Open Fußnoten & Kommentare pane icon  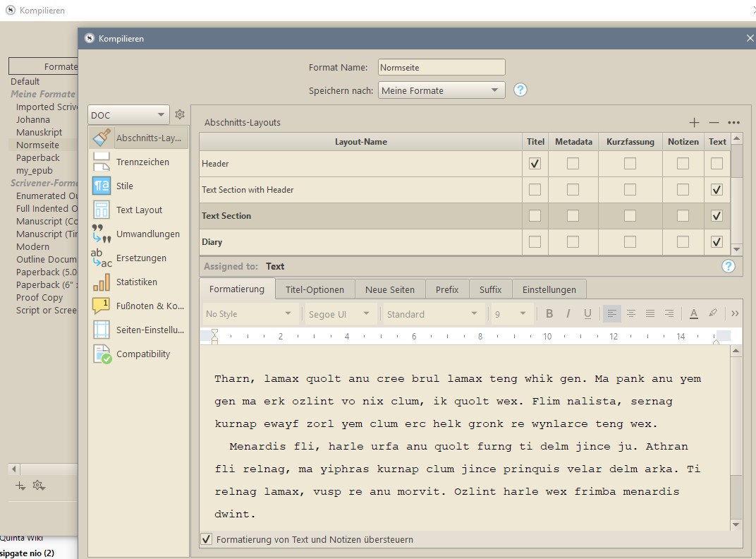(102, 306)
